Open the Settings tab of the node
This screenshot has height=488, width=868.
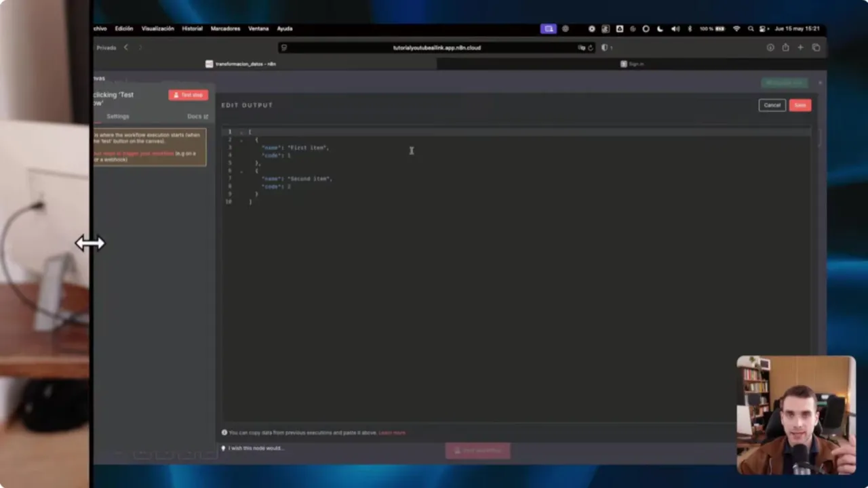[x=117, y=117]
